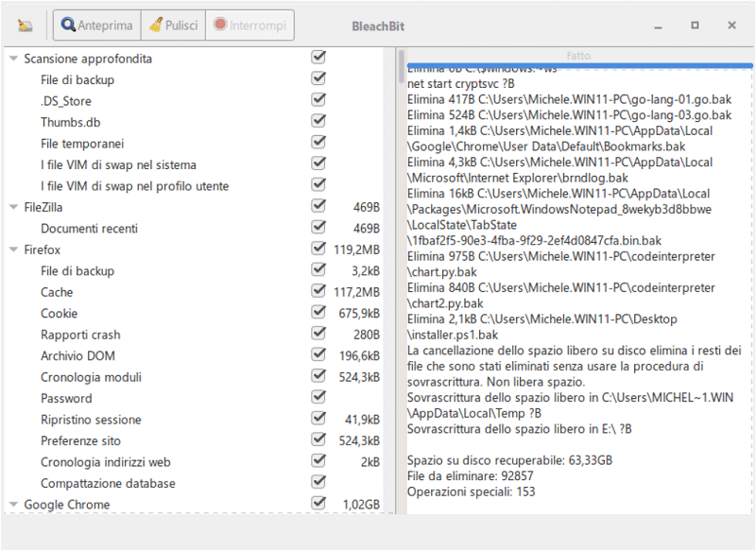
Task: Click the go-lang-01.go.bak log entry
Action: (x=570, y=100)
